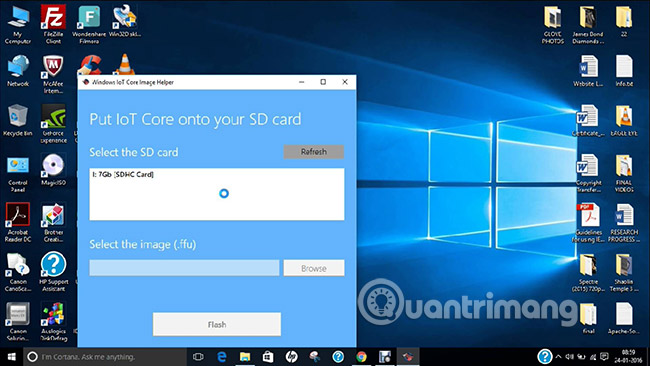Open FINAL VIDEOS folder
The height and width of the screenshot is (366, 650).
coord(624,173)
